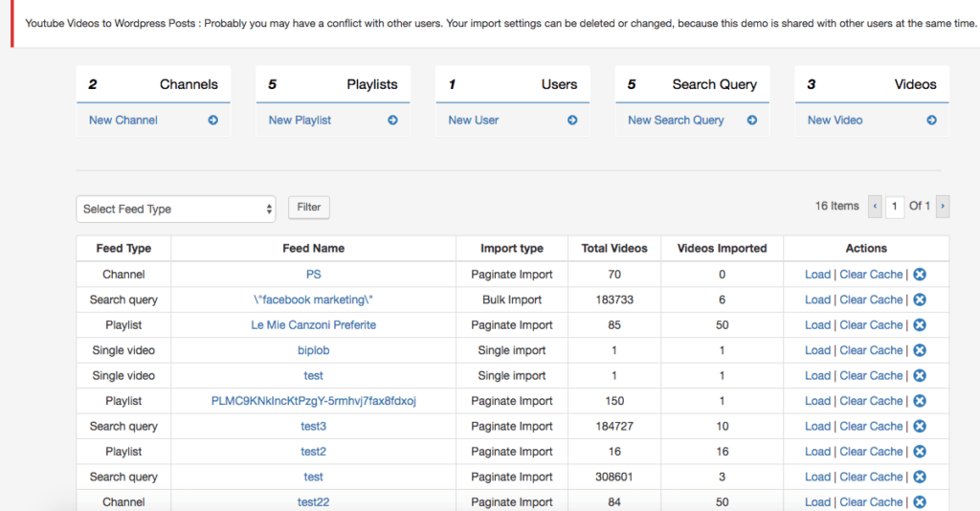This screenshot has width=980, height=511.
Task: Click the Channels count card heading
Action: 153,84
